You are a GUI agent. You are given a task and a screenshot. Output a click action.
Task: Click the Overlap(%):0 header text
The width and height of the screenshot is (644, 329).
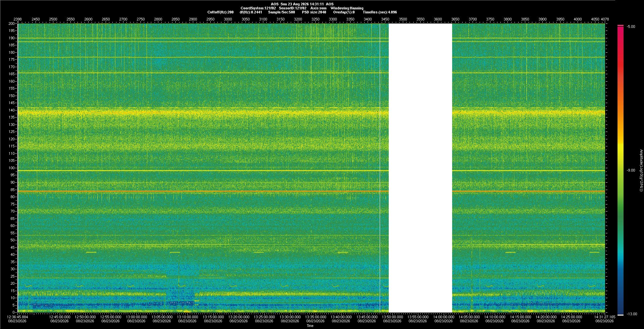(344, 12)
